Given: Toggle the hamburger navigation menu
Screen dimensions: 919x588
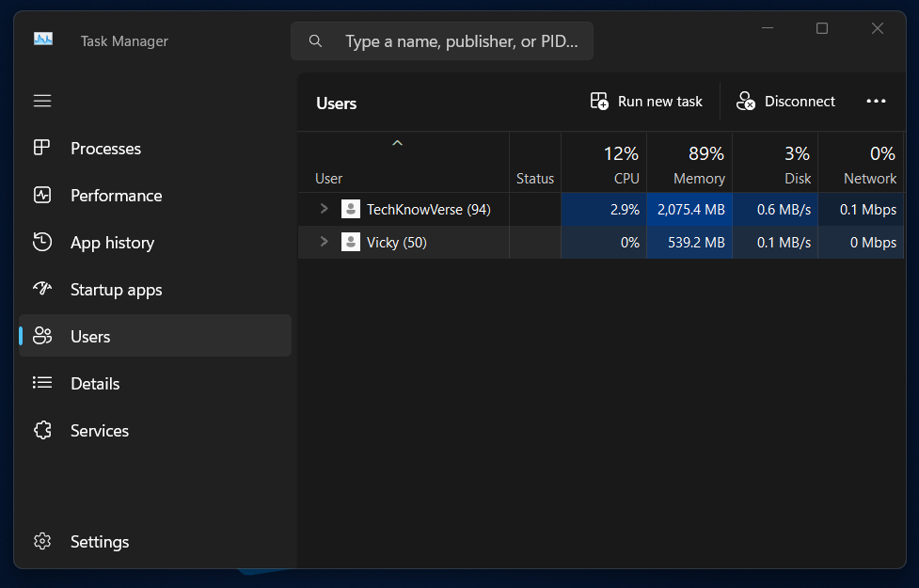Looking at the screenshot, I should tap(42, 101).
